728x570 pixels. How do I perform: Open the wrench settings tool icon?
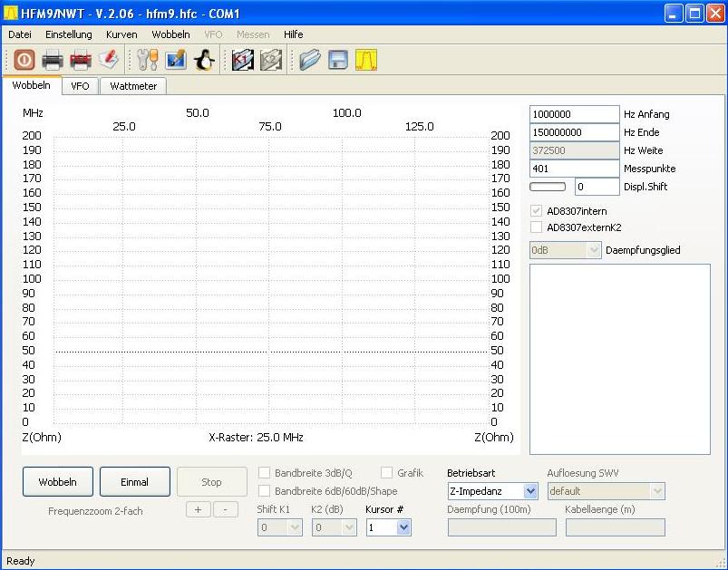click(147, 60)
